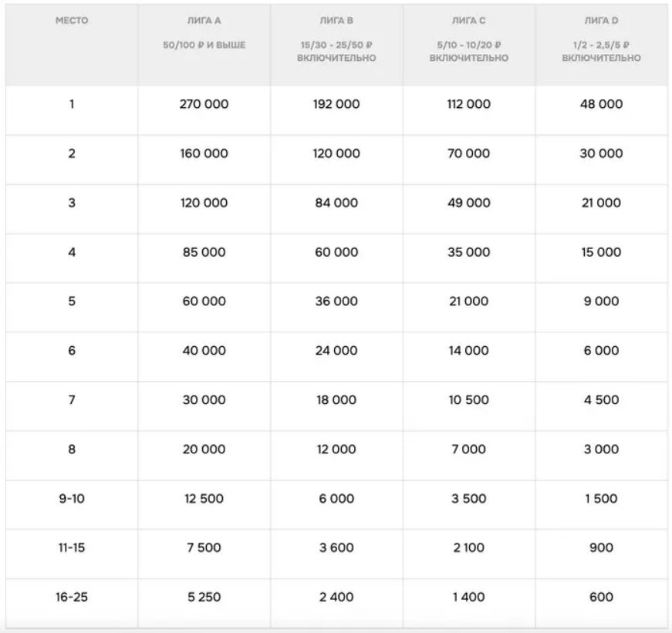Viewport: 672px width, 633px height.
Task: Click the МЕСТО column header
Action: click(72, 21)
